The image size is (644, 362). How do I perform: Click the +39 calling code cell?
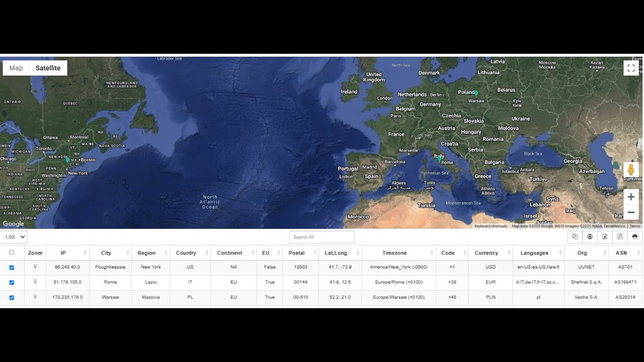(x=452, y=283)
